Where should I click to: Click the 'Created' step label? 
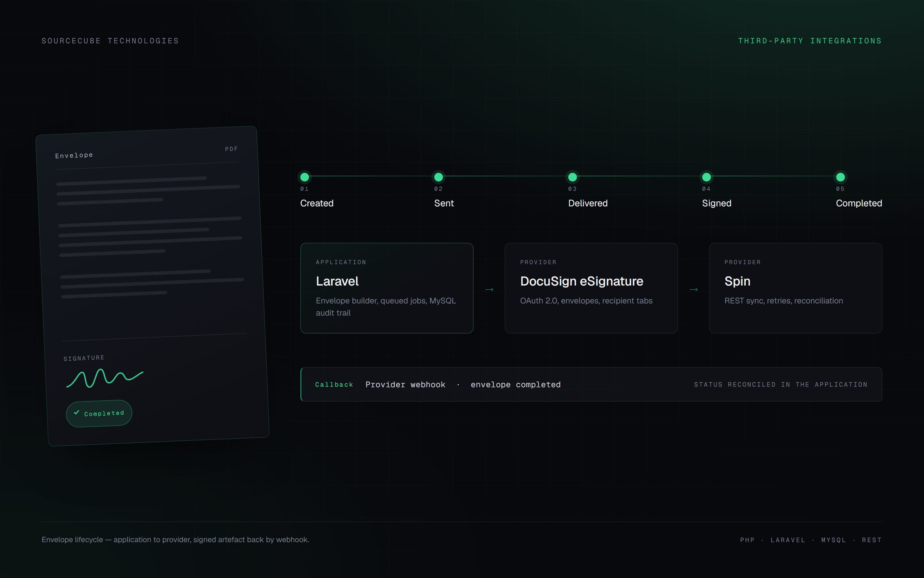[x=317, y=203]
